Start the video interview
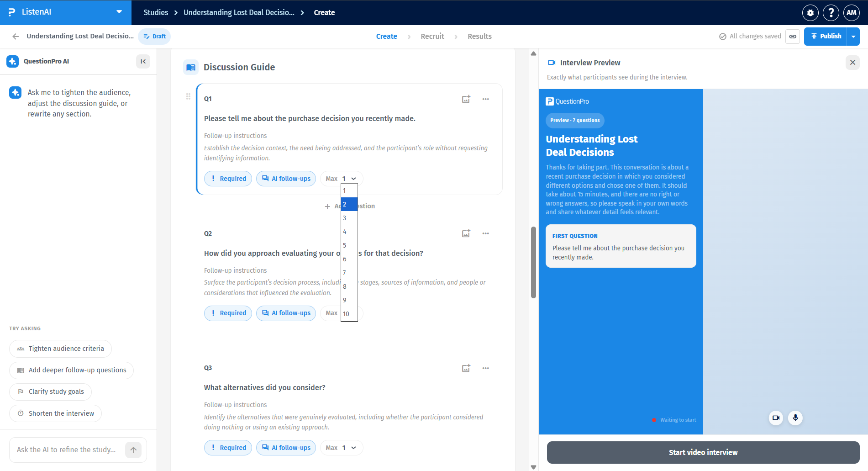 coord(703,452)
